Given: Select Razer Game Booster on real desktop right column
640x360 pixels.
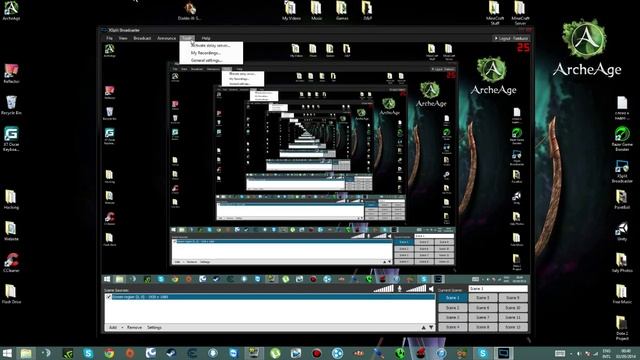Looking at the screenshot, I should point(622,139).
